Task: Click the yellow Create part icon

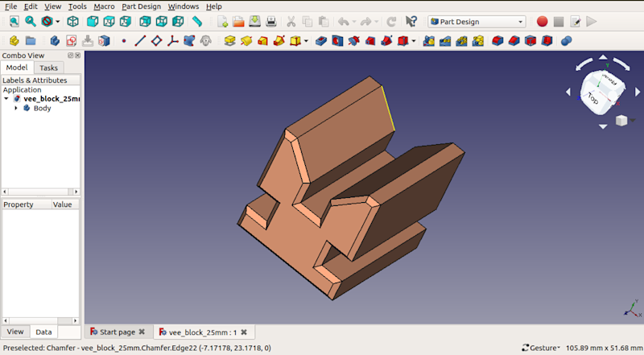Action: point(14,41)
